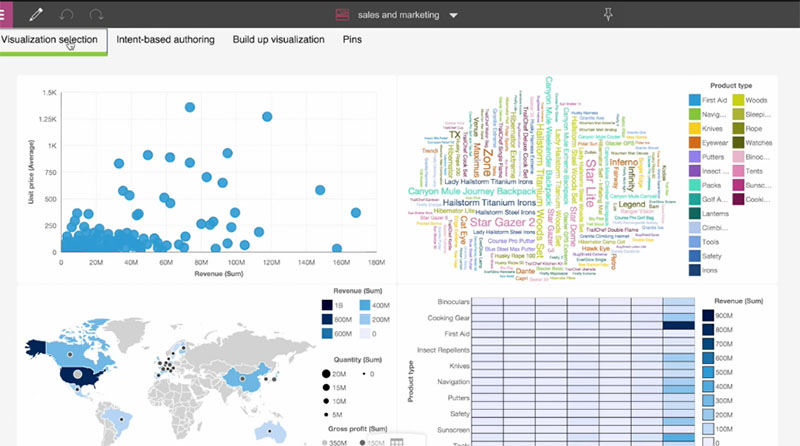The width and height of the screenshot is (800, 446).
Task: Select China on the world map
Action: 243,376
